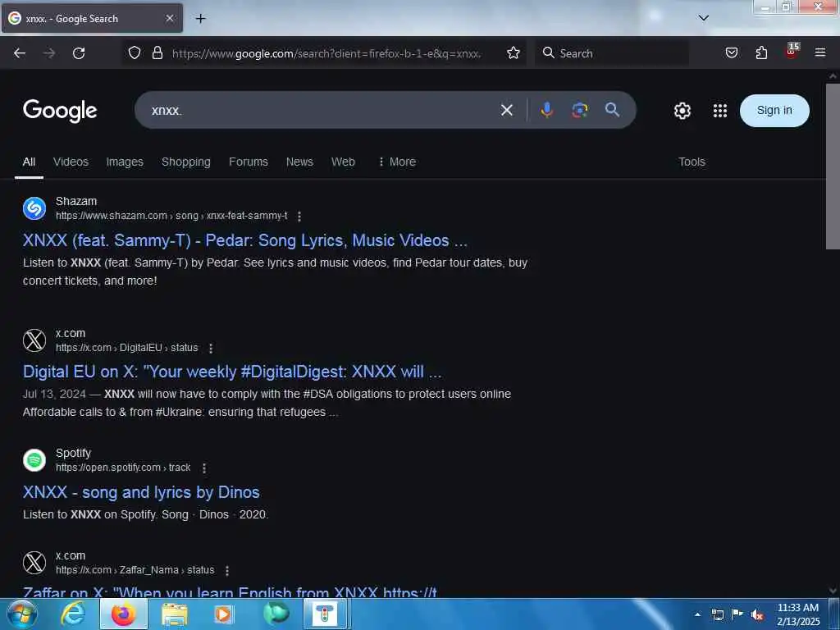840x630 pixels.
Task: Open the Google apps grid
Action: (x=720, y=111)
